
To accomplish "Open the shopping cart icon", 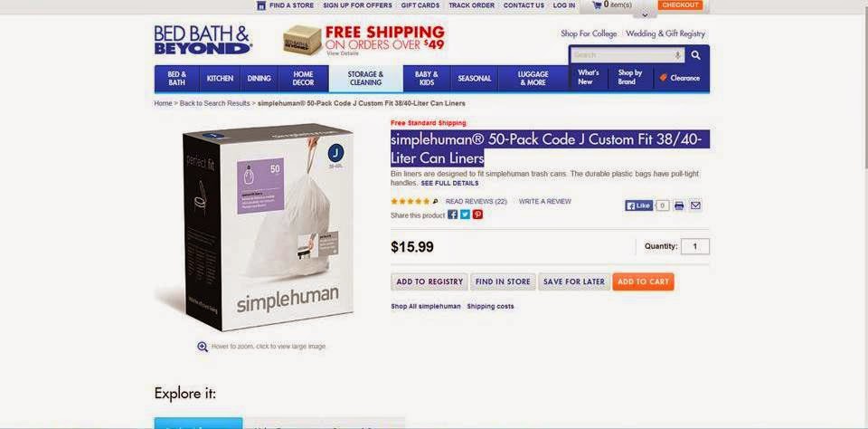I will click(597, 5).
